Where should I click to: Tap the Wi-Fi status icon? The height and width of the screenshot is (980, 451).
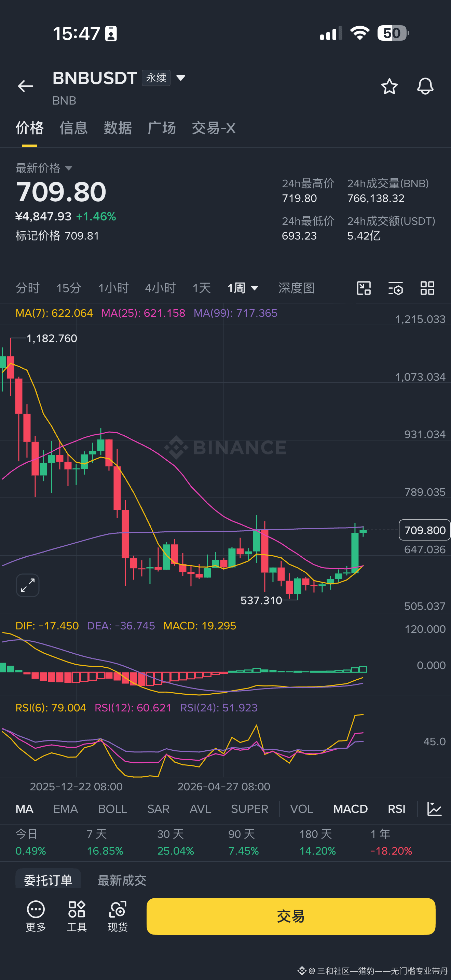point(360,33)
